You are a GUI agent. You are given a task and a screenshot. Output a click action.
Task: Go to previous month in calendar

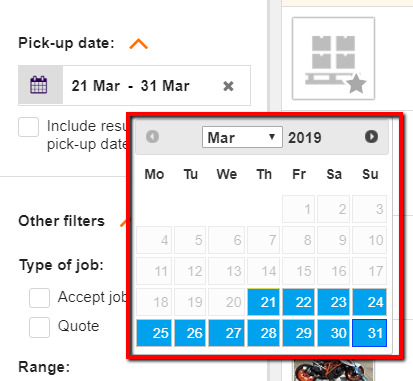pyautogui.click(x=152, y=136)
